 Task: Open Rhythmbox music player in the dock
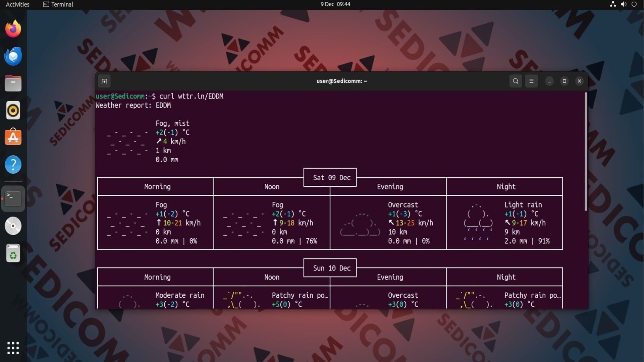pos(13,110)
